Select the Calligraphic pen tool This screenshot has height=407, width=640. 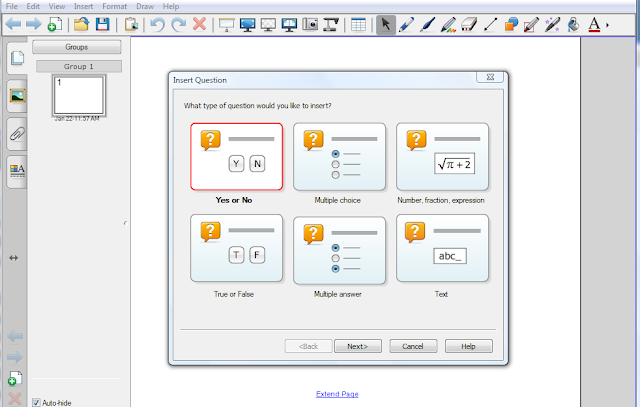[x=427, y=24]
